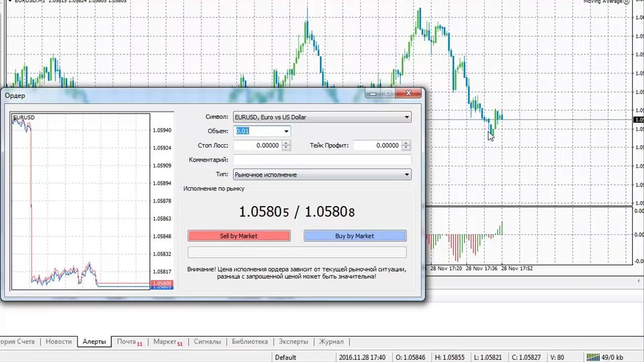The image size is (644, 362).
Task: Increase Стоп Лосс with the up arrow
Action: pos(286,143)
